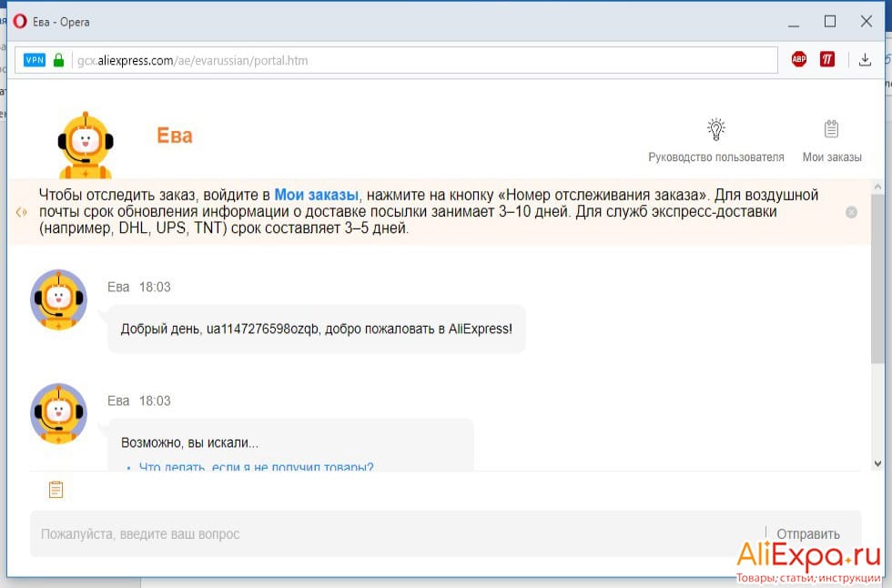The width and height of the screenshot is (892, 588).
Task: Open the browser downloads icon
Action: 865,59
